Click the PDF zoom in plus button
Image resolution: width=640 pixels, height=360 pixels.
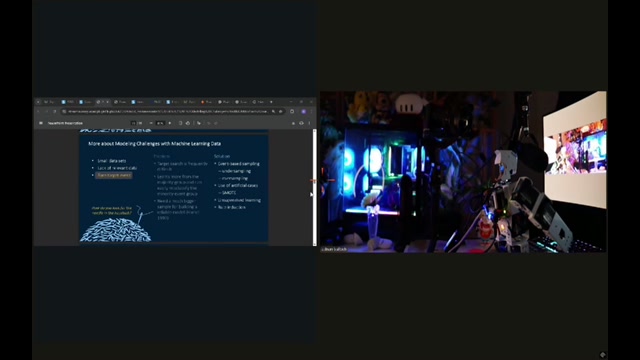point(170,123)
